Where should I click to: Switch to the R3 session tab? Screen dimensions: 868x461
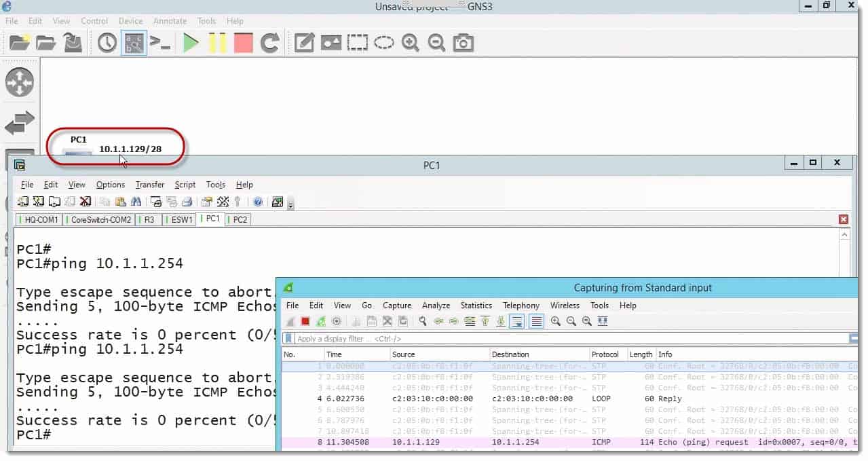tap(149, 219)
